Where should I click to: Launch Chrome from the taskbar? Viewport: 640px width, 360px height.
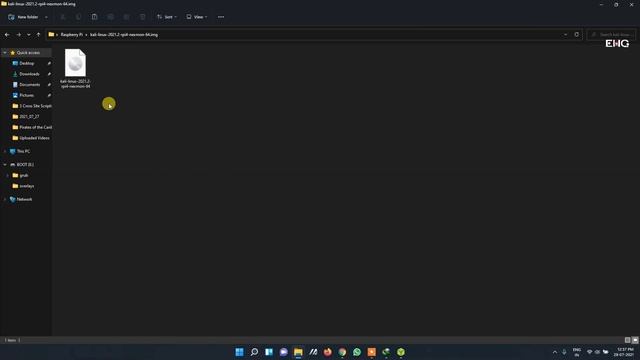pos(342,352)
